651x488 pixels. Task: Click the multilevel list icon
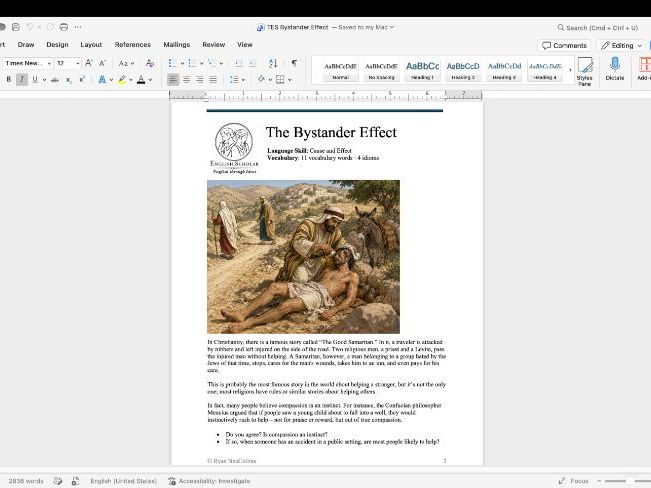[212, 63]
